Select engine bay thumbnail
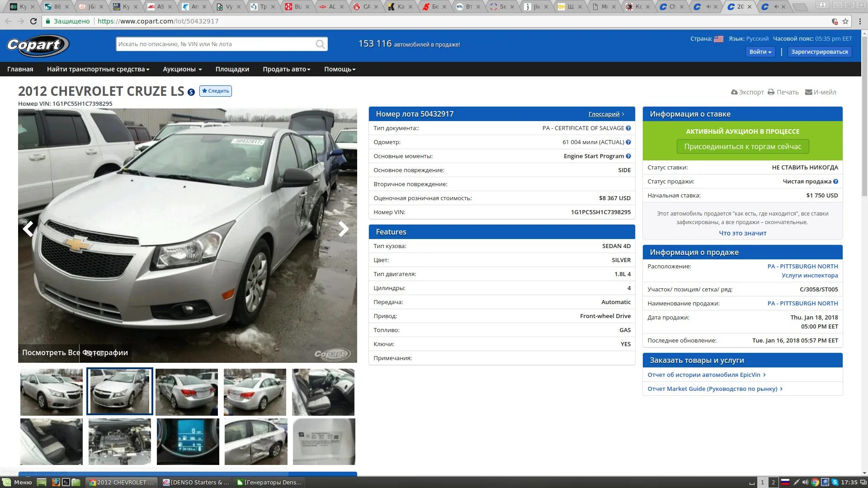The width and height of the screenshot is (868, 488). coord(120,441)
